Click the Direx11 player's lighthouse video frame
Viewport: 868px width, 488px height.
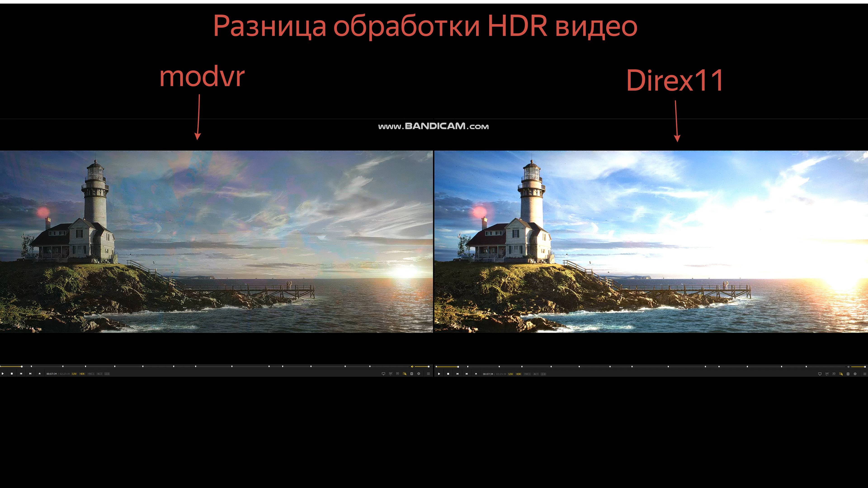[x=651, y=242]
